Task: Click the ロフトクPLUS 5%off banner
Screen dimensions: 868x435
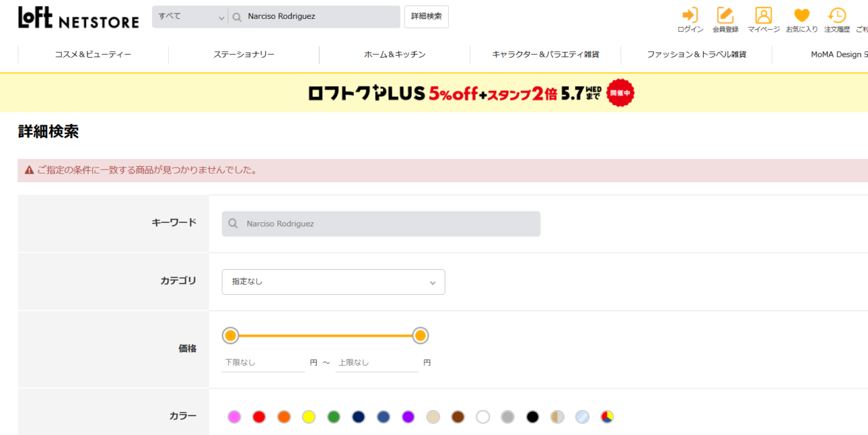Action: pyautogui.click(x=471, y=93)
